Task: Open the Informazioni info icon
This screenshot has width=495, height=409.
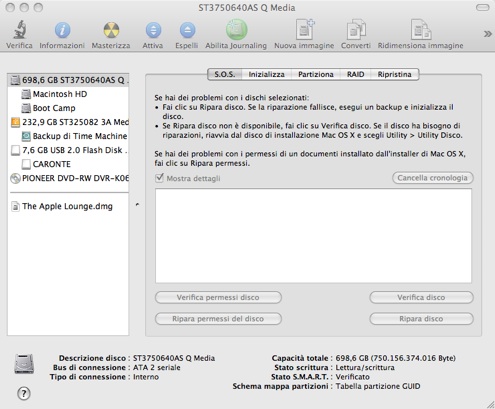Action: (62, 30)
